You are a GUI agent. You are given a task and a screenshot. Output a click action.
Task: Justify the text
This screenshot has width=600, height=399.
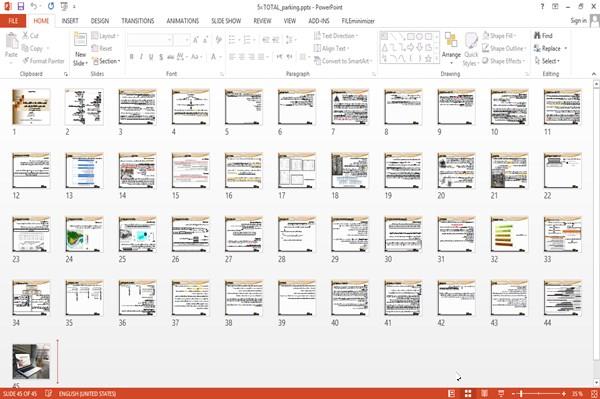click(x=261, y=57)
